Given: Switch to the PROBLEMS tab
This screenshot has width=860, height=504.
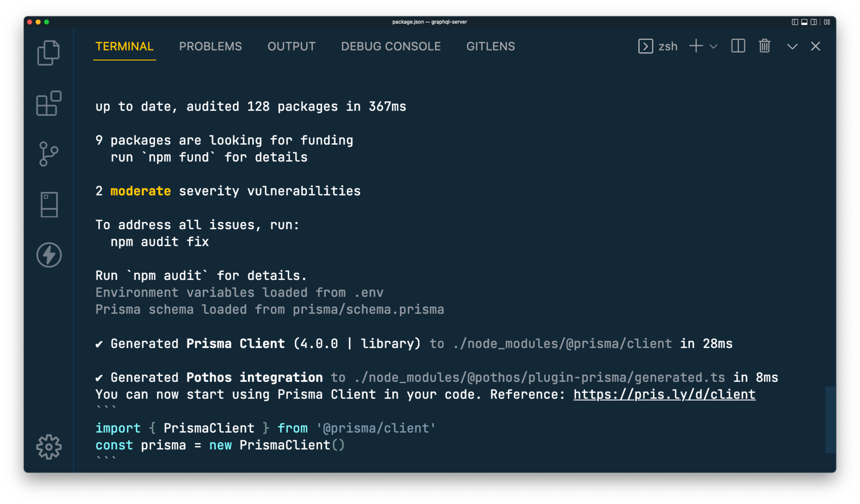Looking at the screenshot, I should click(x=210, y=46).
